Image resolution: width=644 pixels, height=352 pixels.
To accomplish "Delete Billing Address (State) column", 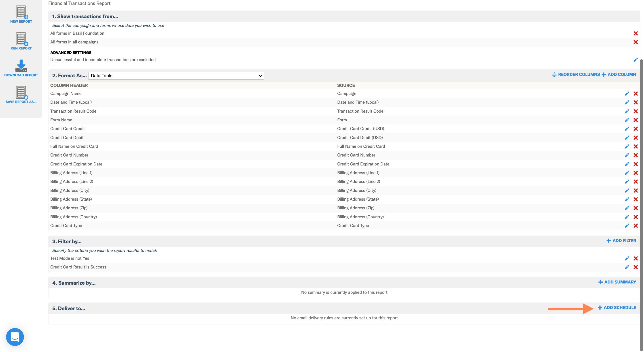I will click(x=636, y=199).
